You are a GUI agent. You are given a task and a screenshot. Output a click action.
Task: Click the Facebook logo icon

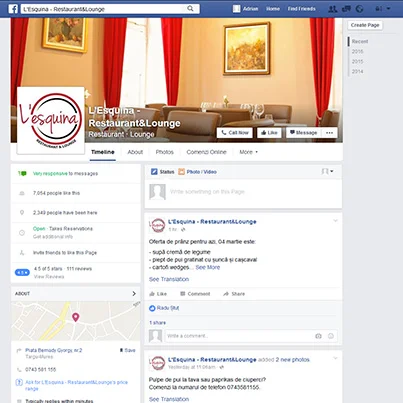click(13, 9)
